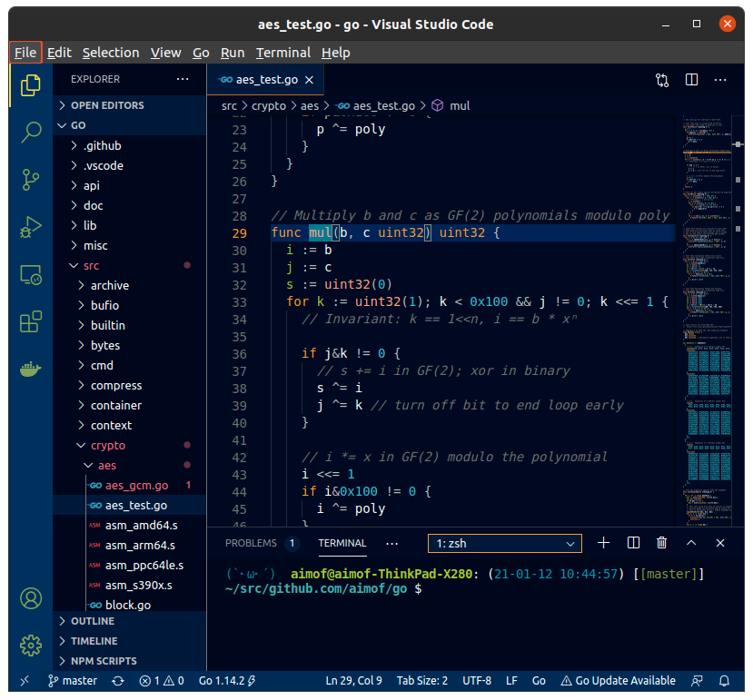
Task: Open the Manage gear menu
Action: [x=31, y=646]
